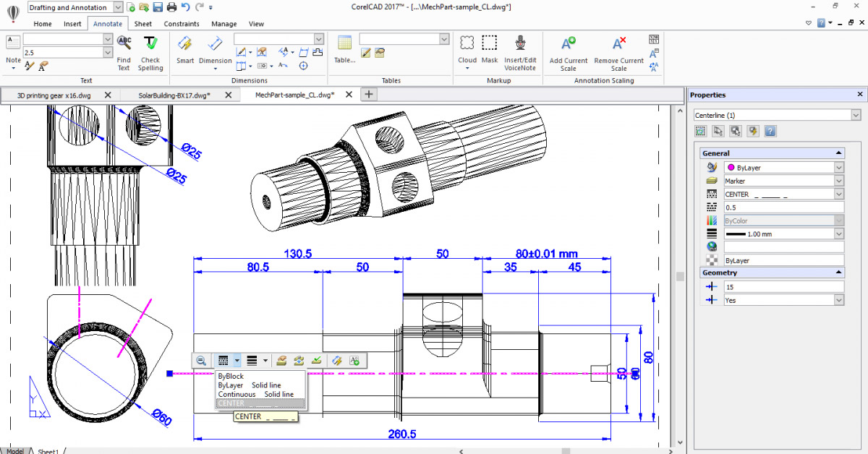
Task: Choose ByLayer Solid line in linestyle list
Action: (x=260, y=385)
